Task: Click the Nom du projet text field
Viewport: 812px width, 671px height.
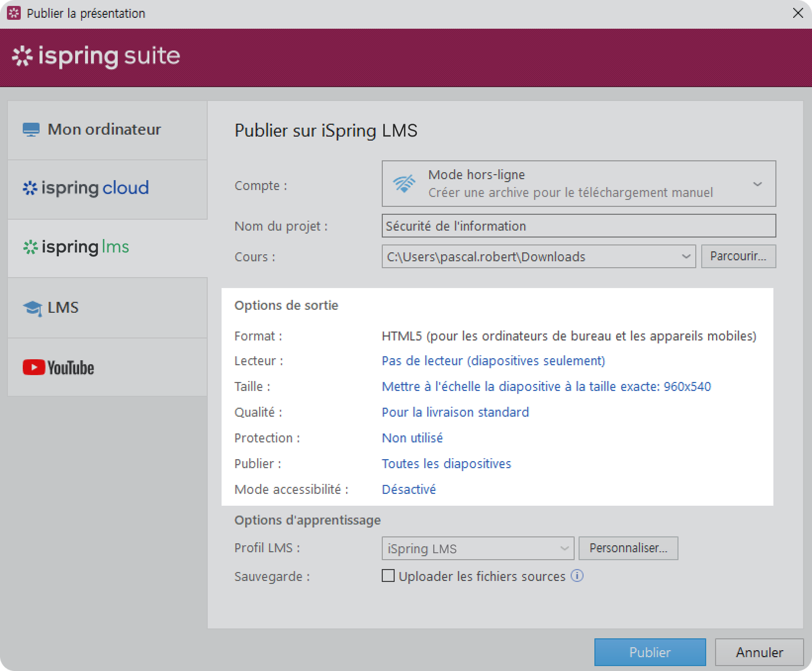Action: [578, 226]
